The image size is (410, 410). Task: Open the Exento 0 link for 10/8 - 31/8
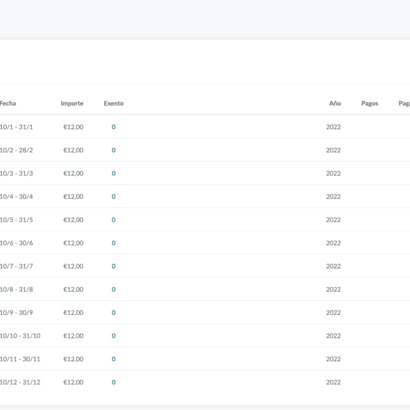tap(114, 289)
